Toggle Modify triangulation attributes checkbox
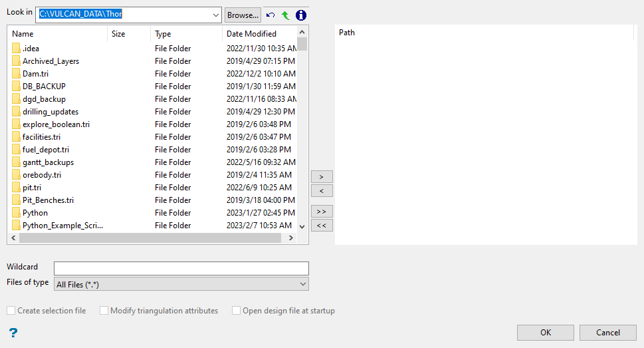 pos(104,311)
